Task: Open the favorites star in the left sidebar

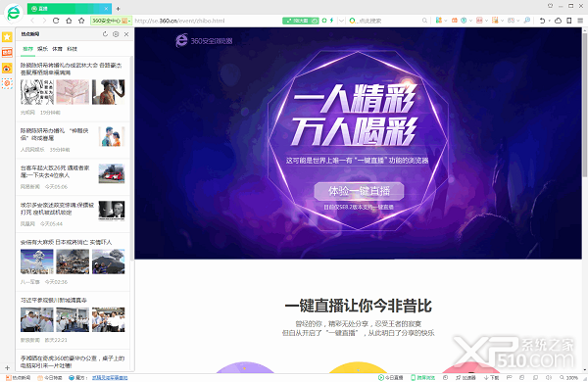Action: [7, 37]
